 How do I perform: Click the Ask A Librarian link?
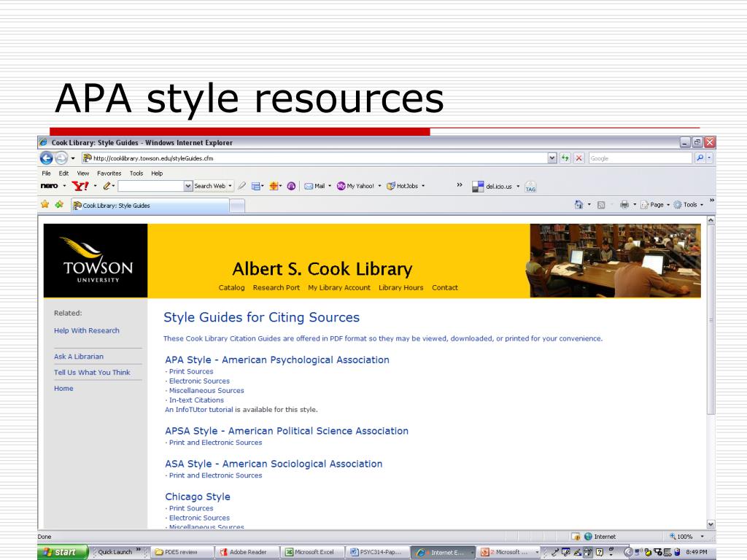pos(79,356)
